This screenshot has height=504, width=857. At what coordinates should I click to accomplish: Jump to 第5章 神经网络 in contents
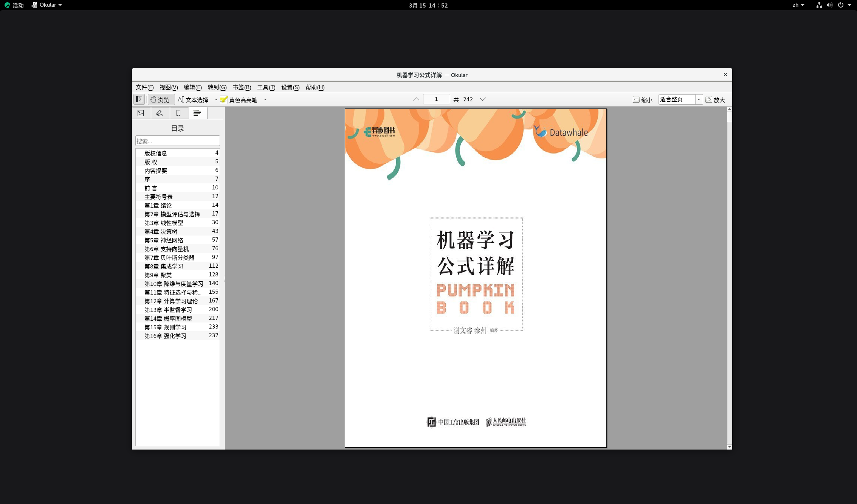pyautogui.click(x=164, y=240)
